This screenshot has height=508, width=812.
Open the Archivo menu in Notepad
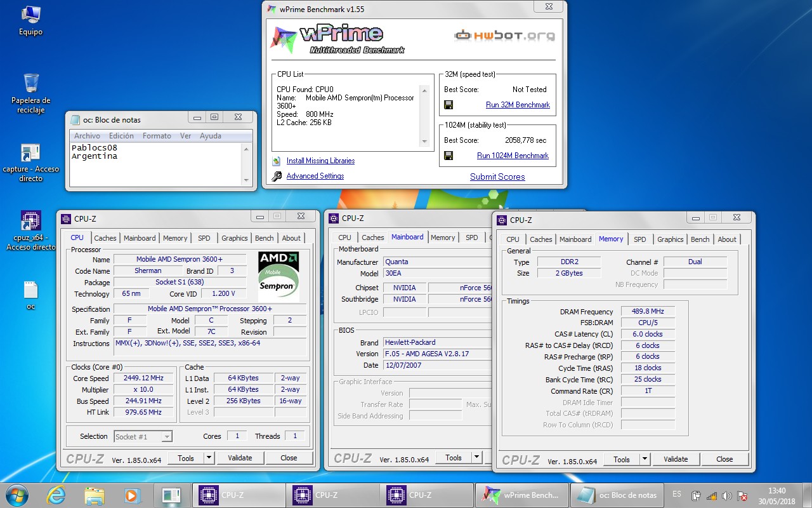(87, 136)
